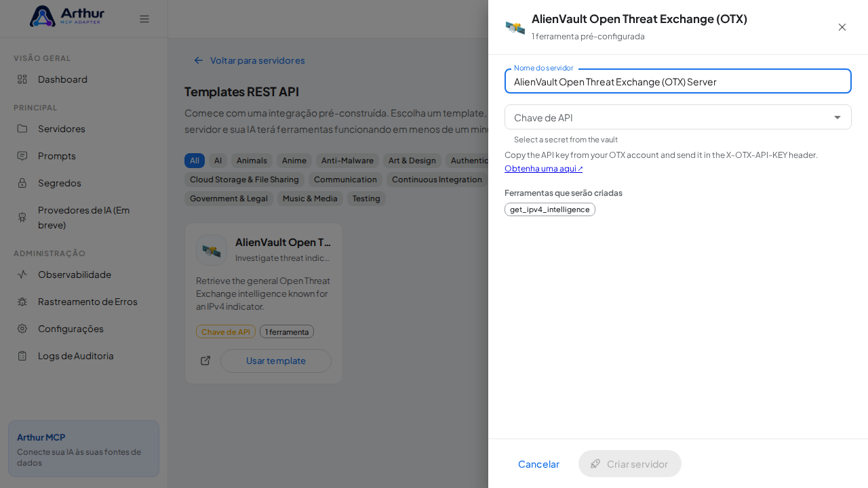
Task: Select the All category filter
Action: point(195,161)
